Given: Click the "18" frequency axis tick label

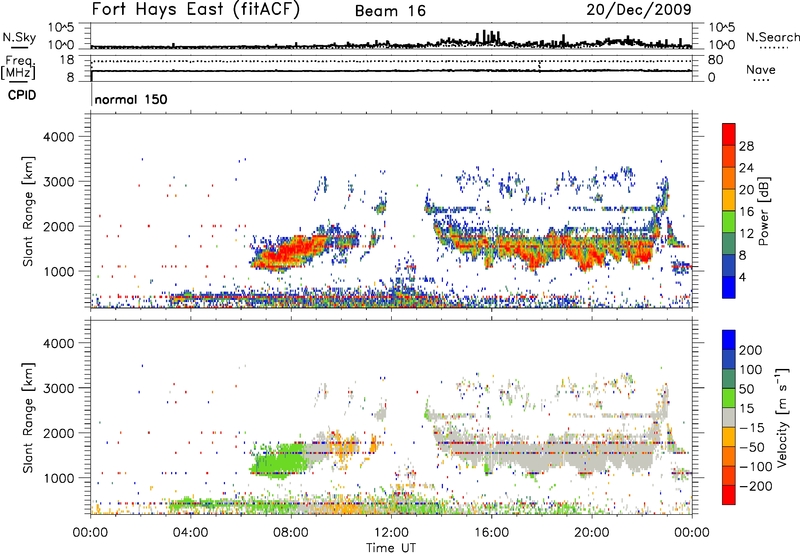Looking at the screenshot, I should click(x=66, y=60).
